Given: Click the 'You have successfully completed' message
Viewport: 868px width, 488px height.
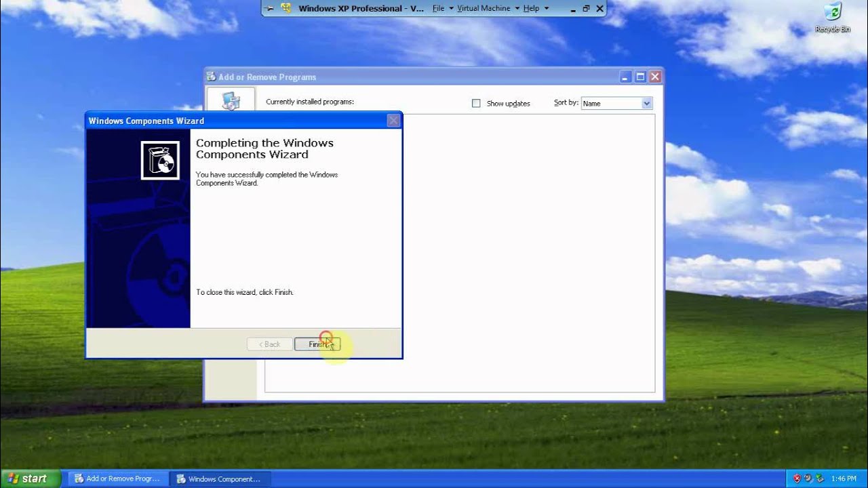Looking at the screenshot, I should click(x=267, y=179).
